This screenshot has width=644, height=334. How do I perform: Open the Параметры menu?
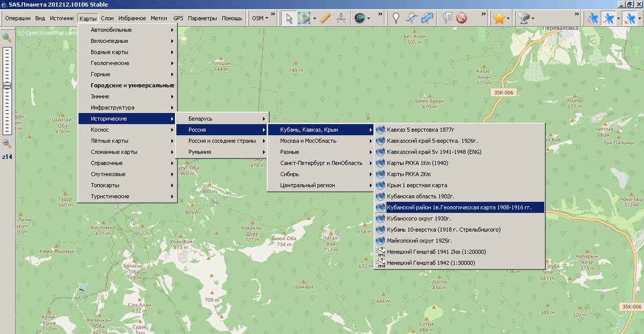tap(202, 18)
